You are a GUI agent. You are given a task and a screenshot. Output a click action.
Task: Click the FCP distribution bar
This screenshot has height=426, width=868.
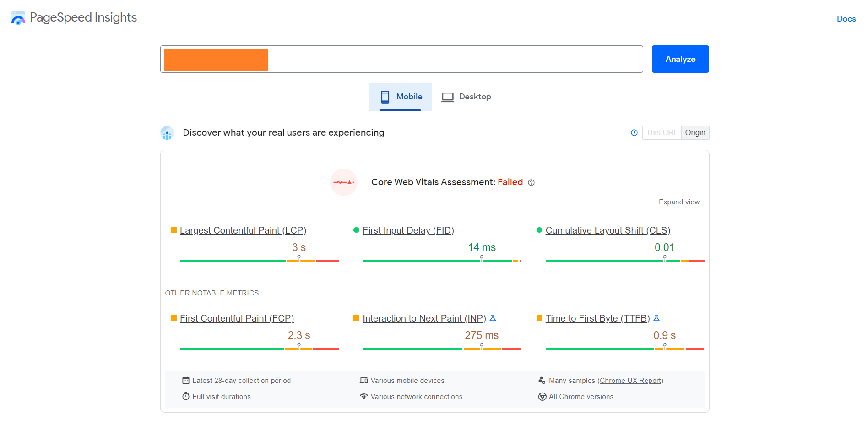pos(259,349)
